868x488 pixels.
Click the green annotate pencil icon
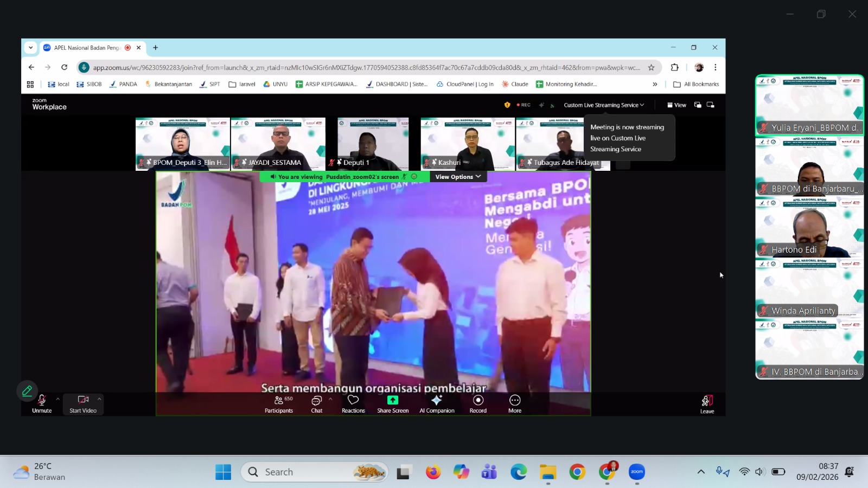pos(27,390)
